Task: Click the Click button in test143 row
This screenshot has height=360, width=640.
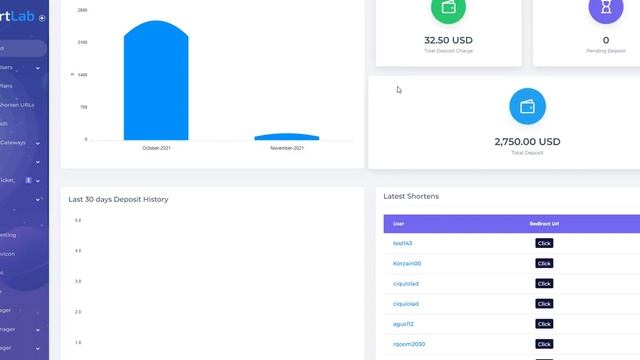Action: pos(544,243)
